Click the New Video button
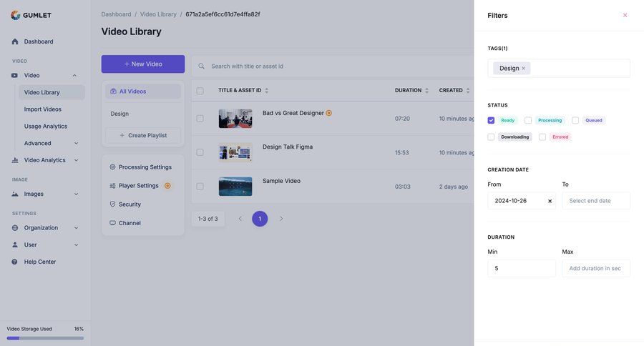The image size is (644, 346). (143, 64)
